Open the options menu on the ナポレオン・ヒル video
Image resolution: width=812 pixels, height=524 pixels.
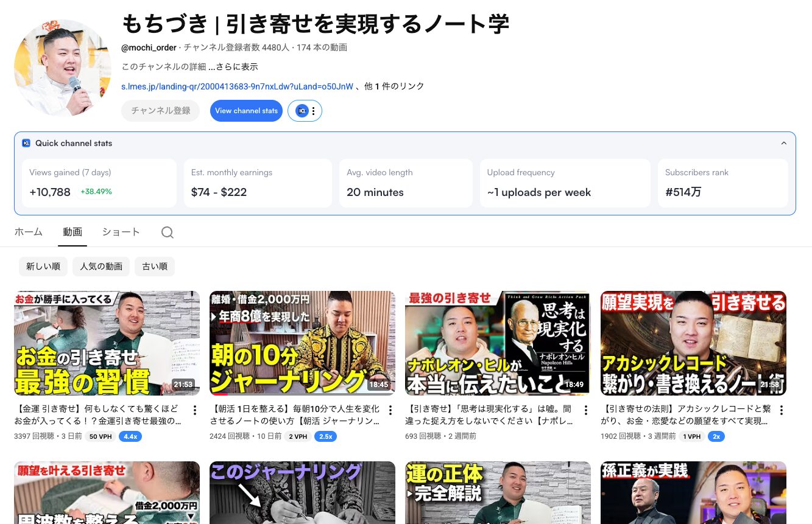tap(585, 410)
